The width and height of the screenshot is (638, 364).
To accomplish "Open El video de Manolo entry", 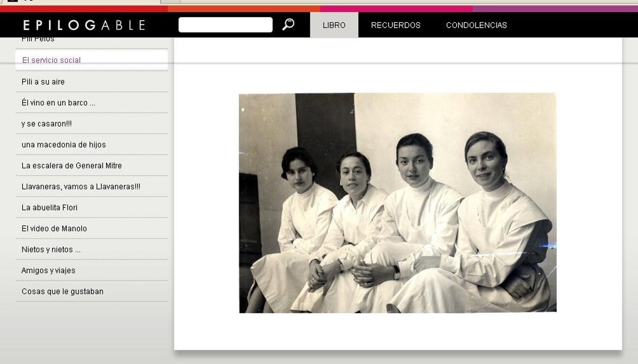I will pos(54,228).
